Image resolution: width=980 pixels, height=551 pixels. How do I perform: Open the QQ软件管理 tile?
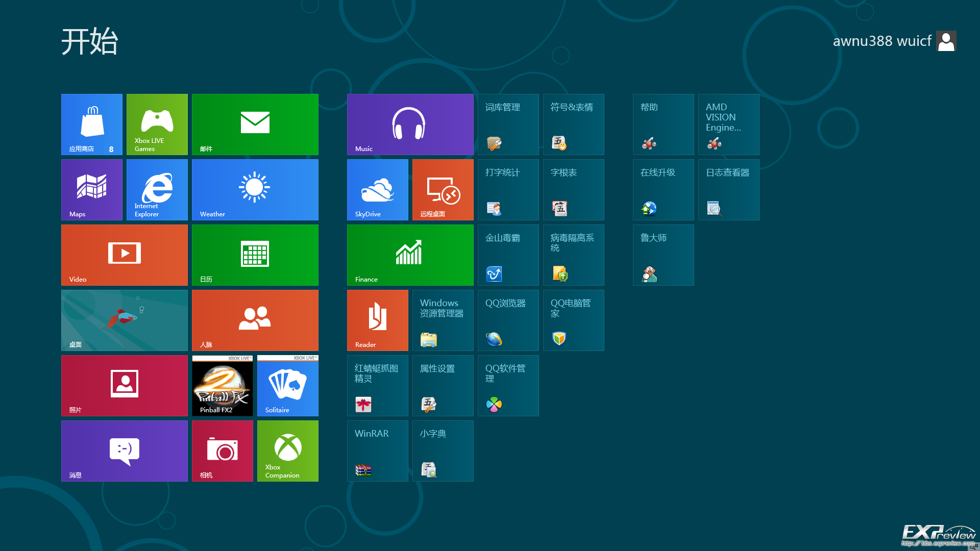tap(508, 386)
